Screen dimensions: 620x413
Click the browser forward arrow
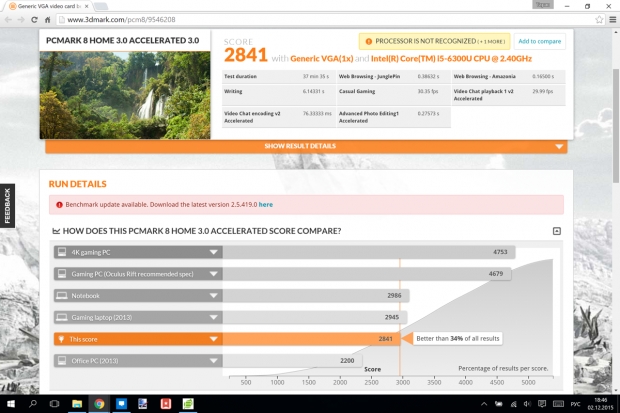tap(21, 19)
